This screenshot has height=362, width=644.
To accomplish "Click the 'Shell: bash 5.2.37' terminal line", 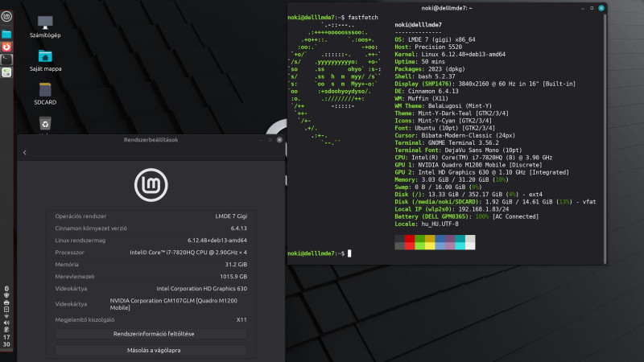I will coord(425,76).
